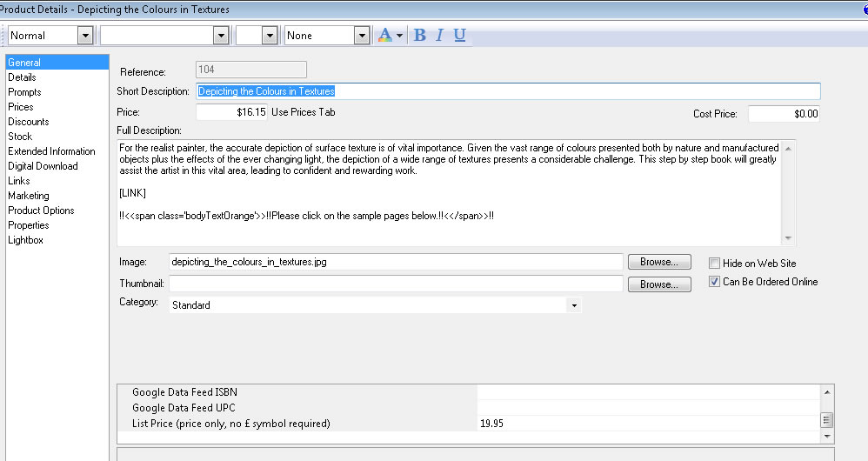Apply bold formatting with the B icon
This screenshot has height=461, width=868.
pos(420,35)
